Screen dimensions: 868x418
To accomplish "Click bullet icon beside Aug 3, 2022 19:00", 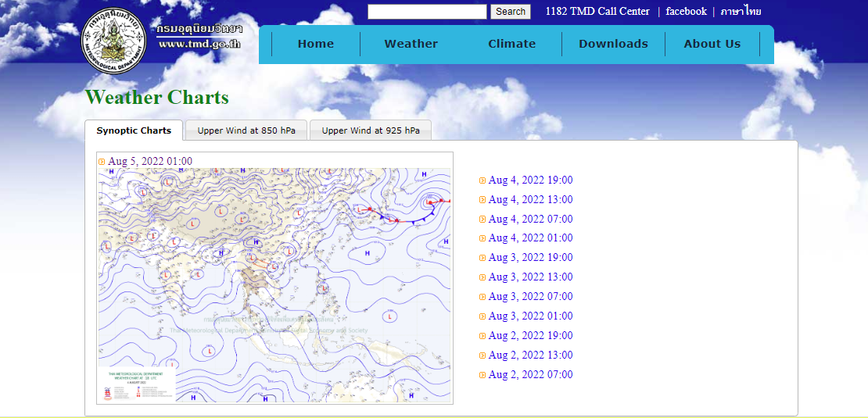I will 482,258.
